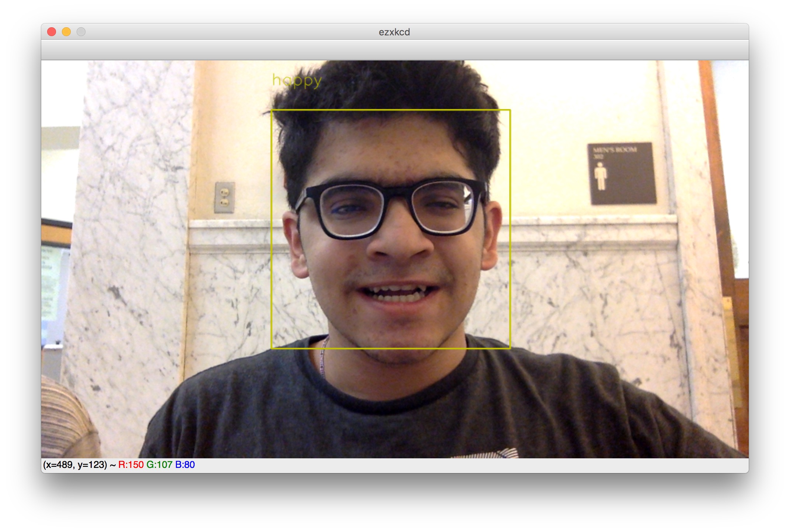Click the MEN'S ROOM sign text
This screenshot has width=790, height=532.
tap(615, 150)
